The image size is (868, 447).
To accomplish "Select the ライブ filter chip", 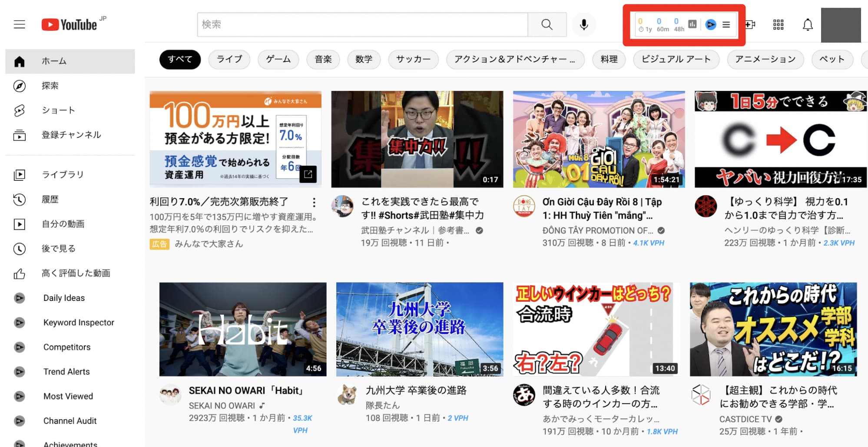I will click(x=229, y=59).
